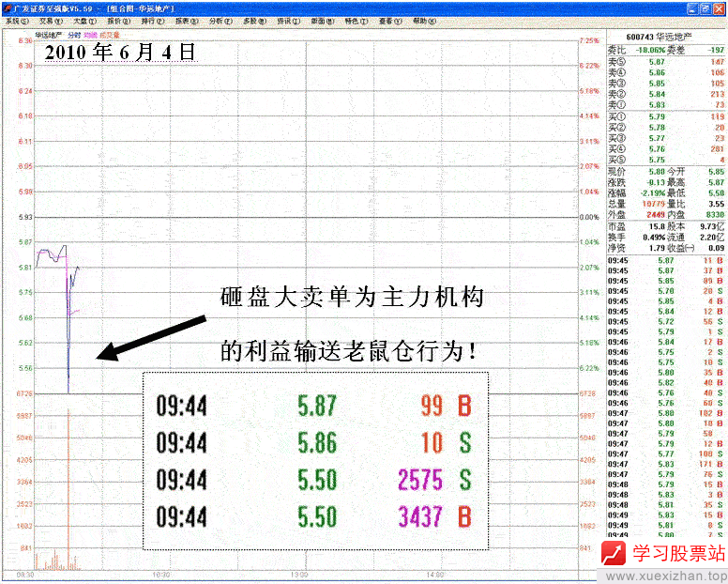Click the 净资 1.79 value
This screenshot has height=584, width=728.
click(658, 248)
